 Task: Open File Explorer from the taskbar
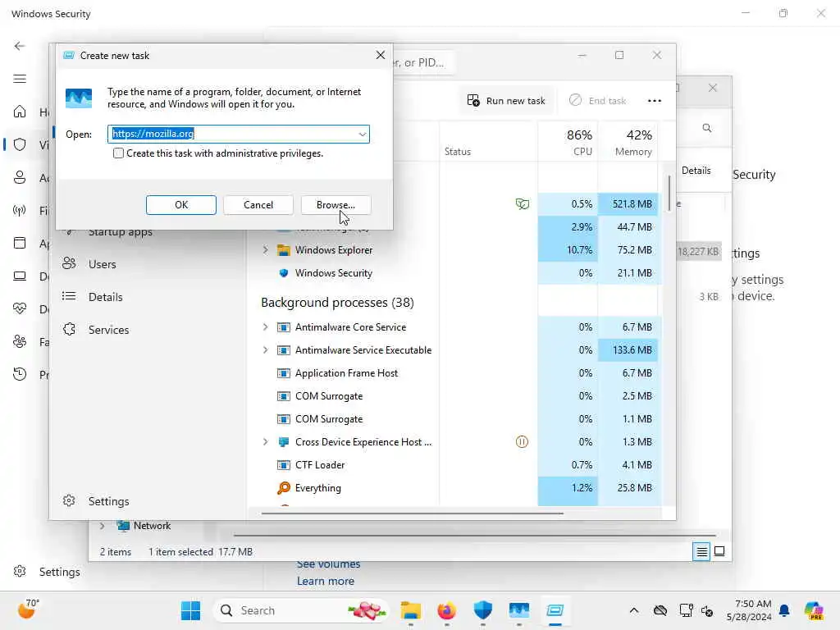pos(411,610)
